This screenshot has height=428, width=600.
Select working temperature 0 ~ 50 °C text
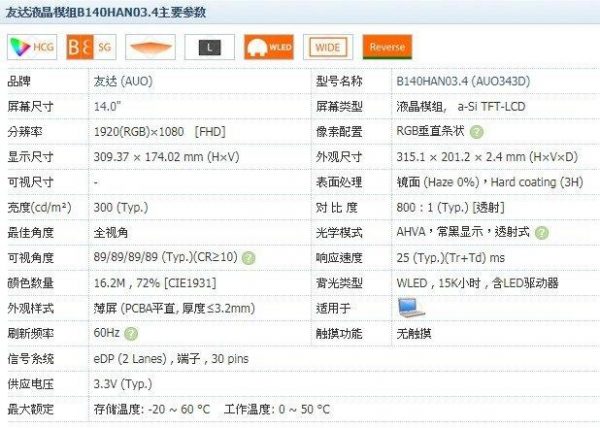(277, 409)
